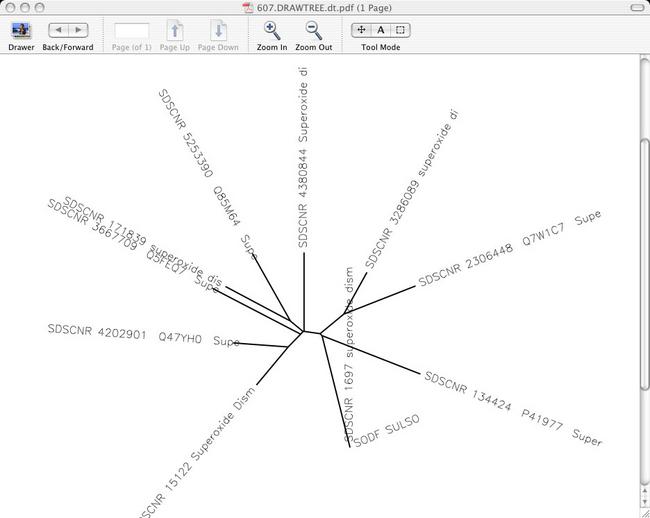Click the page number input field
This screenshot has height=518, width=650.
click(131, 31)
